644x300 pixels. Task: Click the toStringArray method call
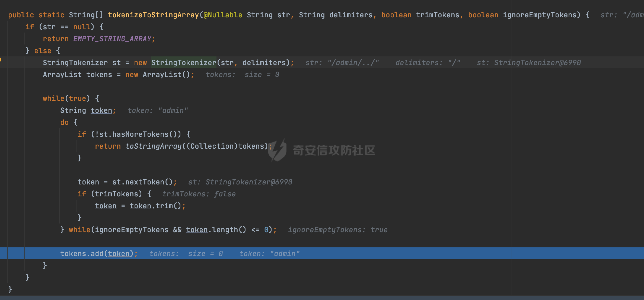point(153,146)
